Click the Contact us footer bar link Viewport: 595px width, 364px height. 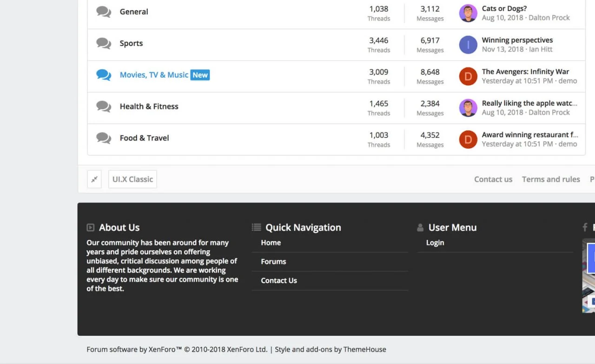(493, 179)
